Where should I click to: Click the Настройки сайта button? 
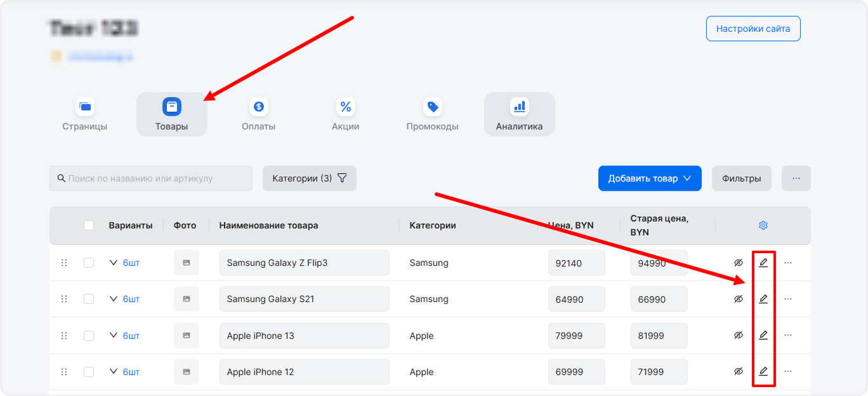click(x=753, y=29)
